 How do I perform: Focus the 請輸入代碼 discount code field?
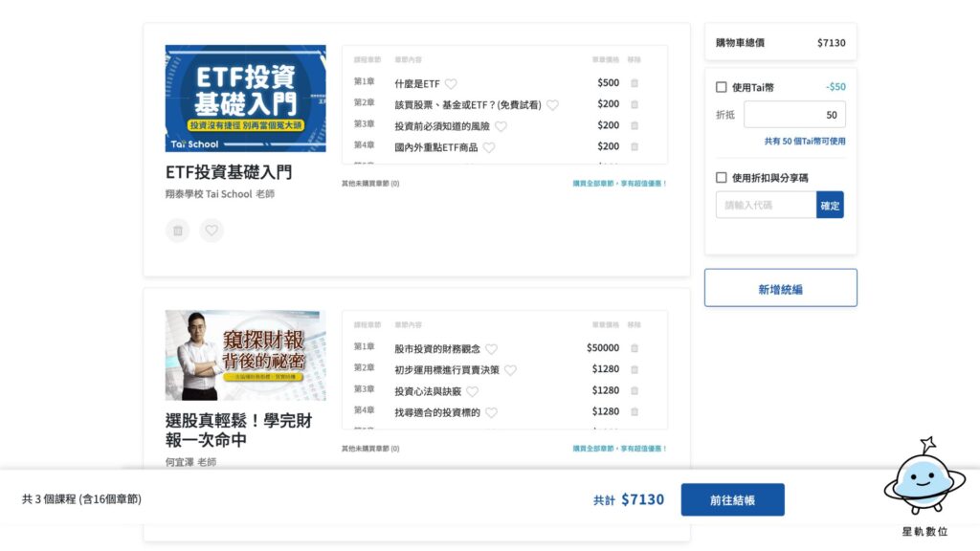pos(766,205)
